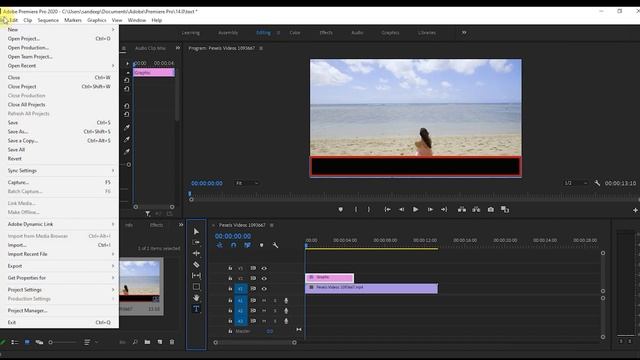The width and height of the screenshot is (640, 360).
Task: Open playback resolution 1/2 dropdown
Action: click(576, 183)
